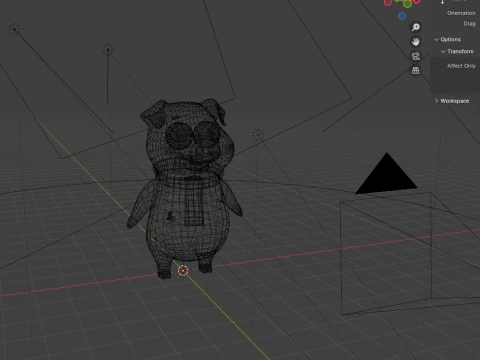Collapse the Options panel
The height and width of the screenshot is (360, 480).
point(448,39)
